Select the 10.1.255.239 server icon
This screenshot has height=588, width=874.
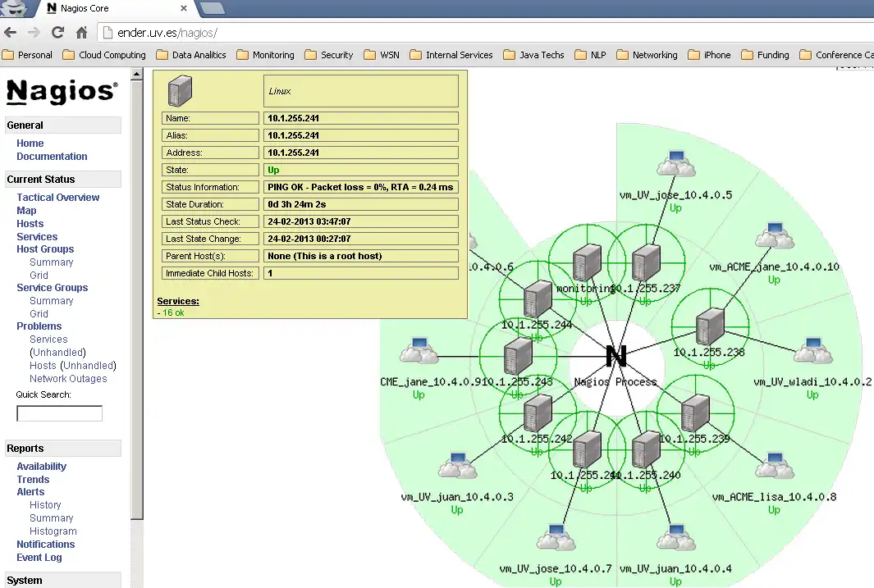click(695, 412)
